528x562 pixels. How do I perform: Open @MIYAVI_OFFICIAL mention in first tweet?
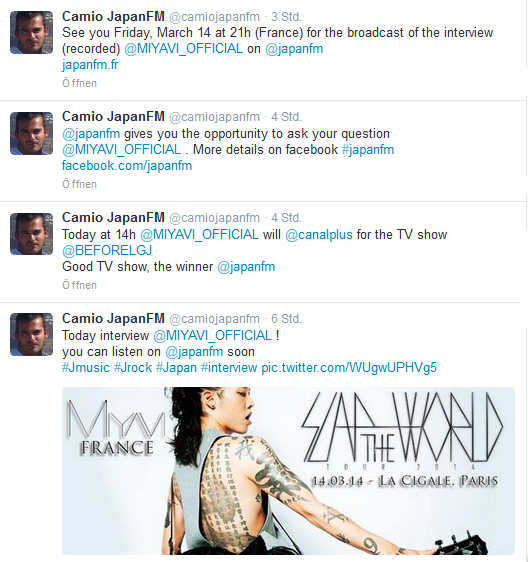(183, 48)
